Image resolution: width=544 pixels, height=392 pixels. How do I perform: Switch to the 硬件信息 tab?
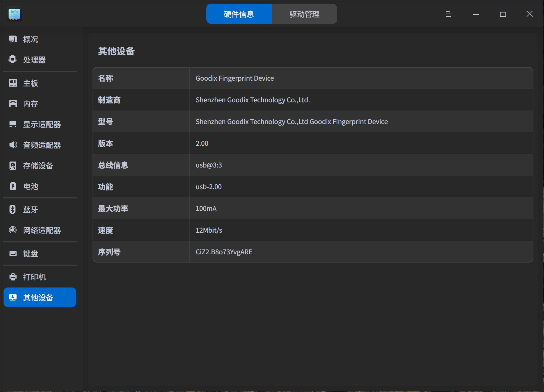pos(239,14)
